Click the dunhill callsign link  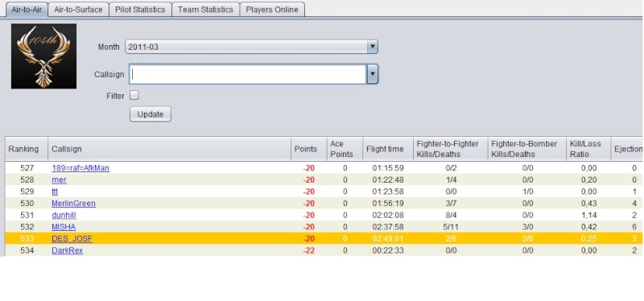64,215
